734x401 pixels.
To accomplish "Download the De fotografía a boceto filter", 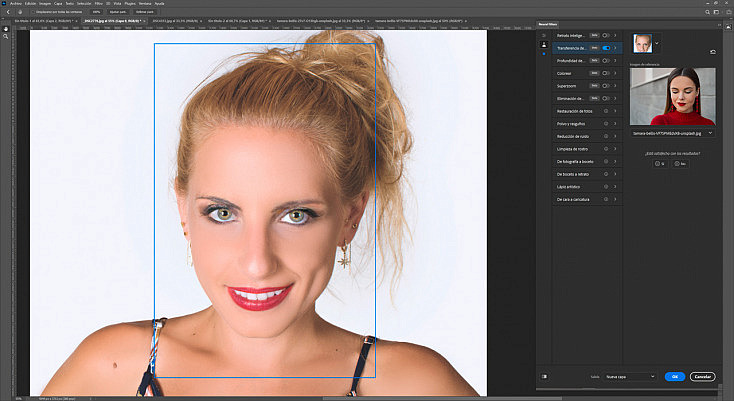I will pyautogui.click(x=606, y=161).
